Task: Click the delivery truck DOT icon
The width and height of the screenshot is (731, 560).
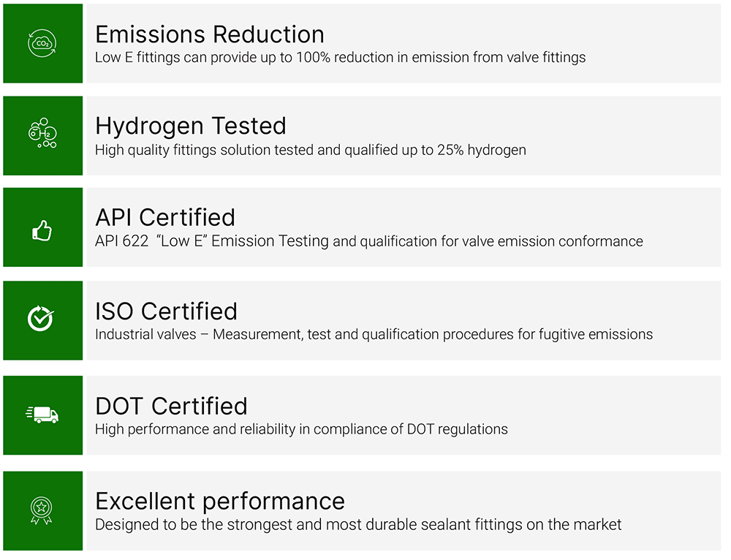Action: 42,415
